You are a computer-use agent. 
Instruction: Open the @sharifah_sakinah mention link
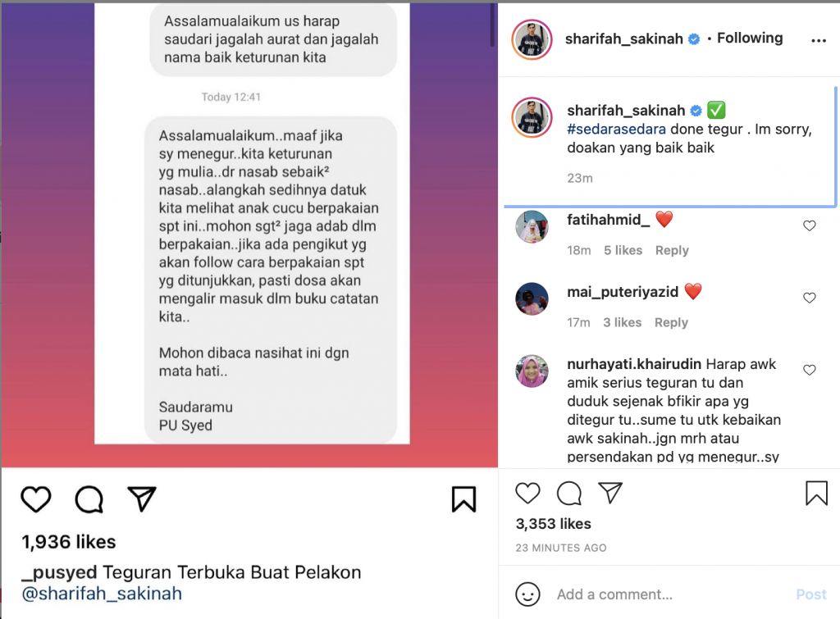pyautogui.click(x=102, y=594)
